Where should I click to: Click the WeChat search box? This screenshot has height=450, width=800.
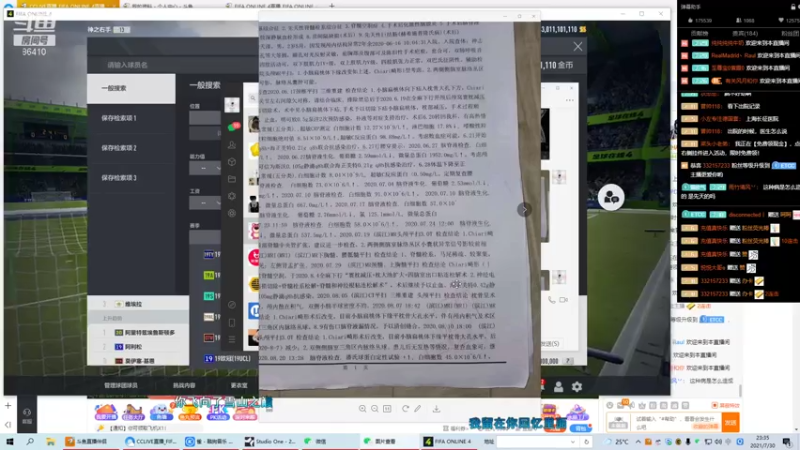(x=252, y=97)
